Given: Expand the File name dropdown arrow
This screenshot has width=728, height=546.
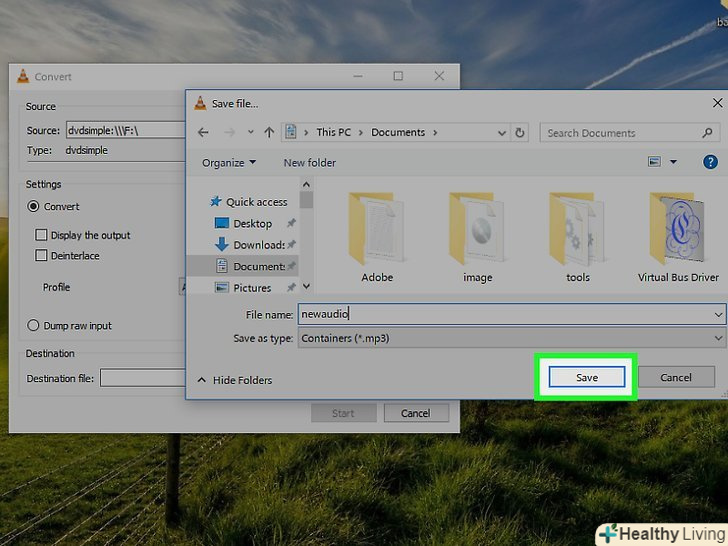Looking at the screenshot, I should (x=718, y=315).
